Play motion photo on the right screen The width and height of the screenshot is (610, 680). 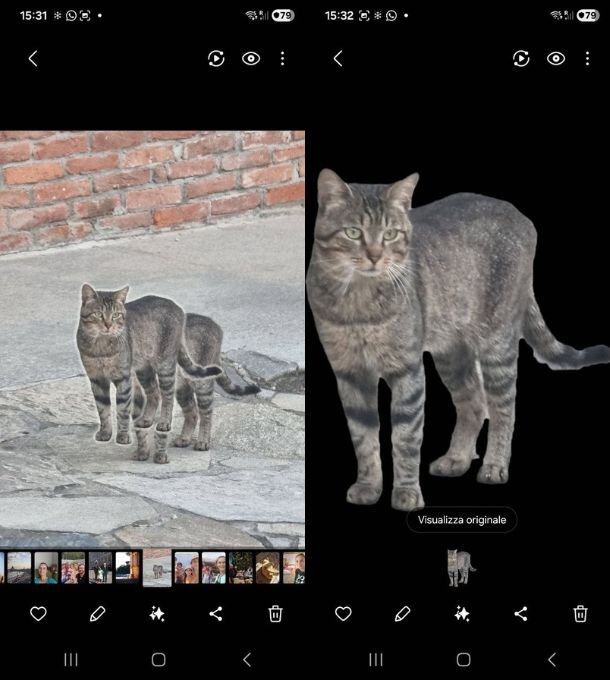pos(521,59)
